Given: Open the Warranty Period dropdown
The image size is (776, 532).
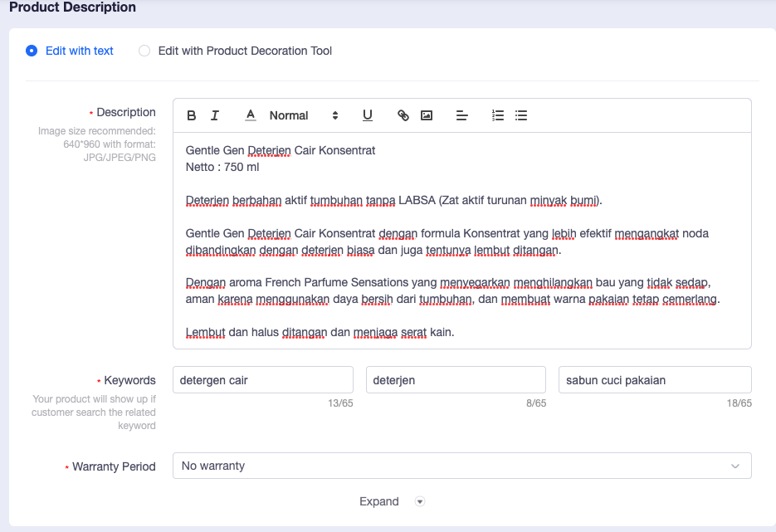Looking at the screenshot, I should pos(461,466).
